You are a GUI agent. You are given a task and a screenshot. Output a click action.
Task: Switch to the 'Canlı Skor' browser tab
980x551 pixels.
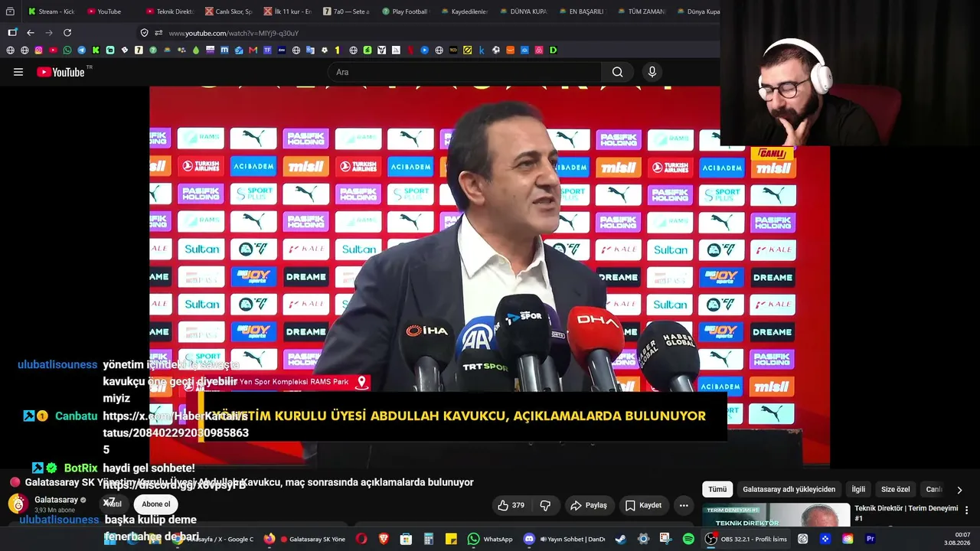point(228,11)
